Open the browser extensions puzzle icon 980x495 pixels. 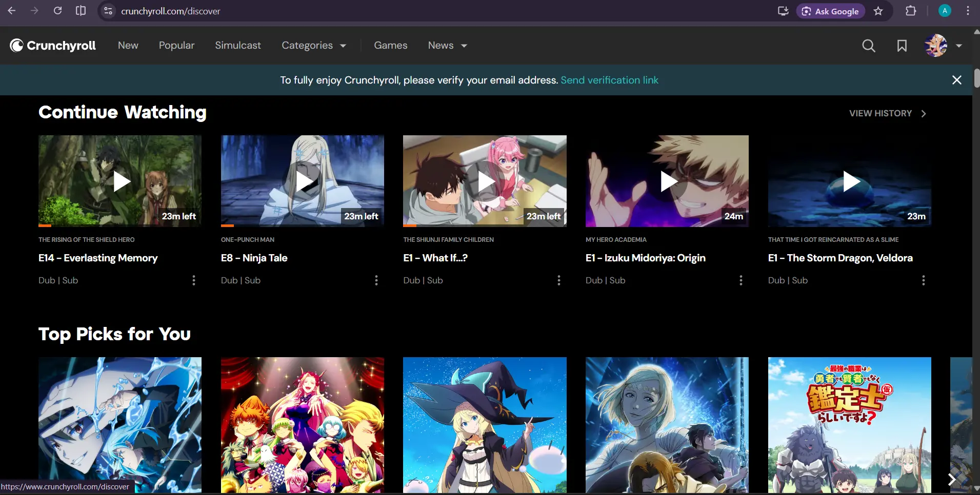click(911, 11)
